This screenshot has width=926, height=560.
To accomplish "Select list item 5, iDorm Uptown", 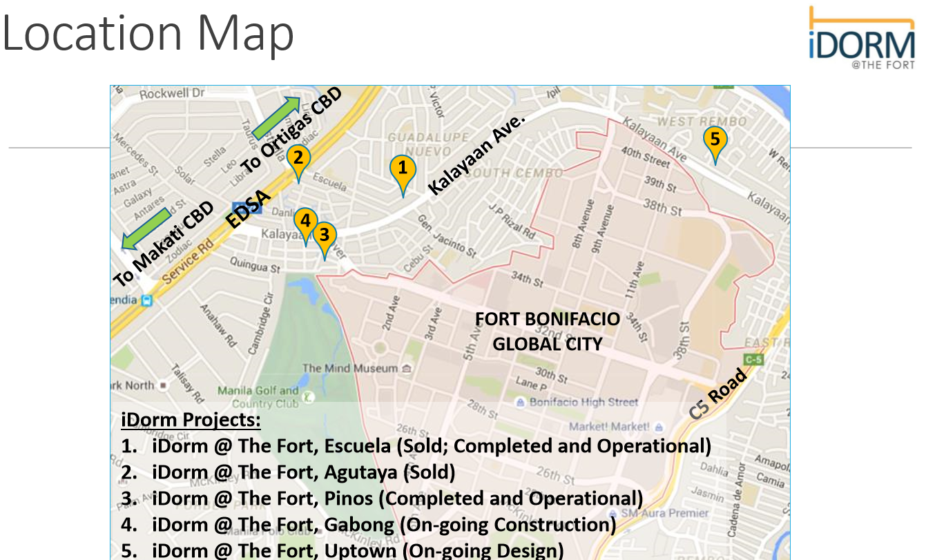I will coord(343,550).
